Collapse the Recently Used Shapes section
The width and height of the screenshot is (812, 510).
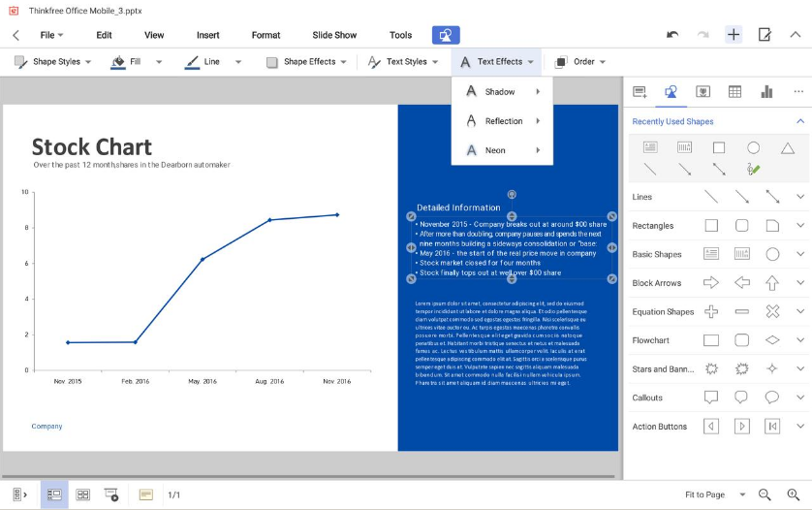pos(800,121)
